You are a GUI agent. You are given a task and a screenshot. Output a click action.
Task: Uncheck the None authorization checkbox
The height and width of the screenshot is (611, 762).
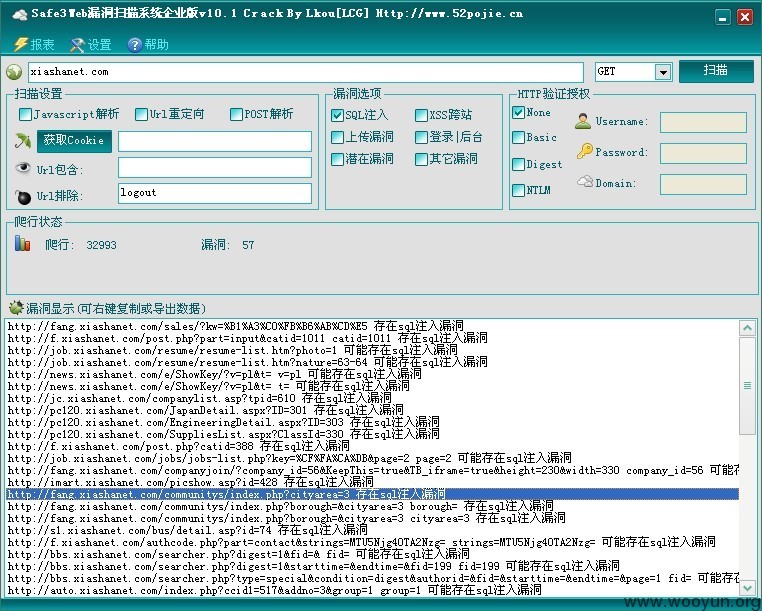518,112
